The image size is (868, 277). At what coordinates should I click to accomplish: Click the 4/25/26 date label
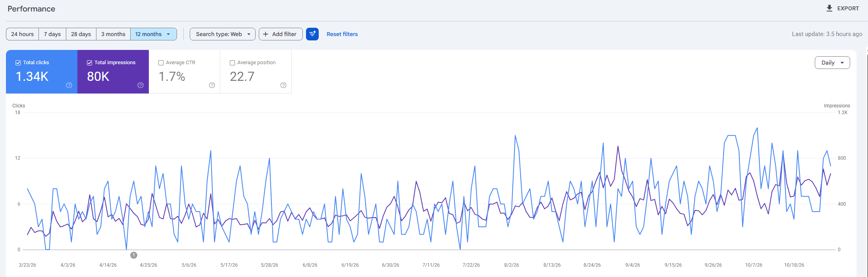point(148,265)
